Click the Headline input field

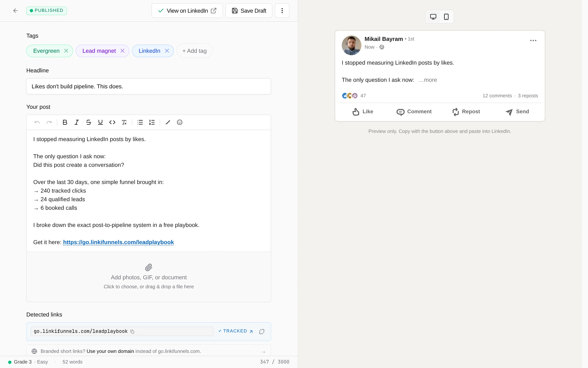point(148,86)
